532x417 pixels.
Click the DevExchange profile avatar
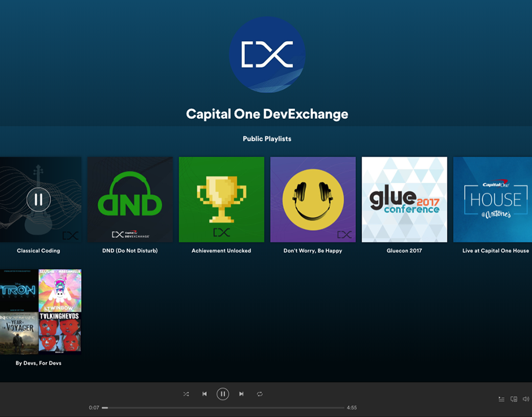pyautogui.click(x=267, y=55)
